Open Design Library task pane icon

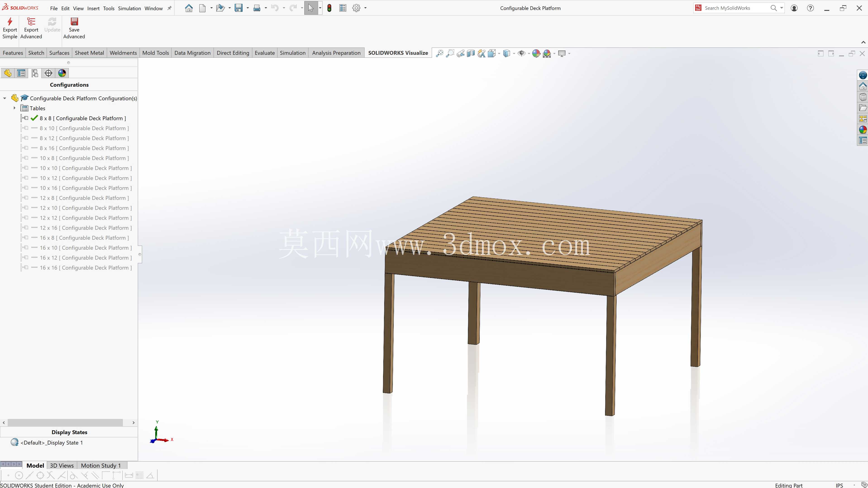863,97
